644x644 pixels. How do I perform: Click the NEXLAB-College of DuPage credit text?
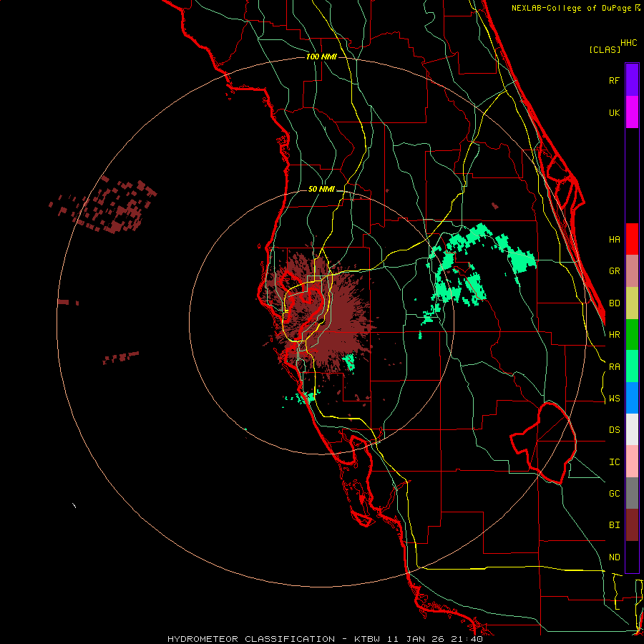571,8
